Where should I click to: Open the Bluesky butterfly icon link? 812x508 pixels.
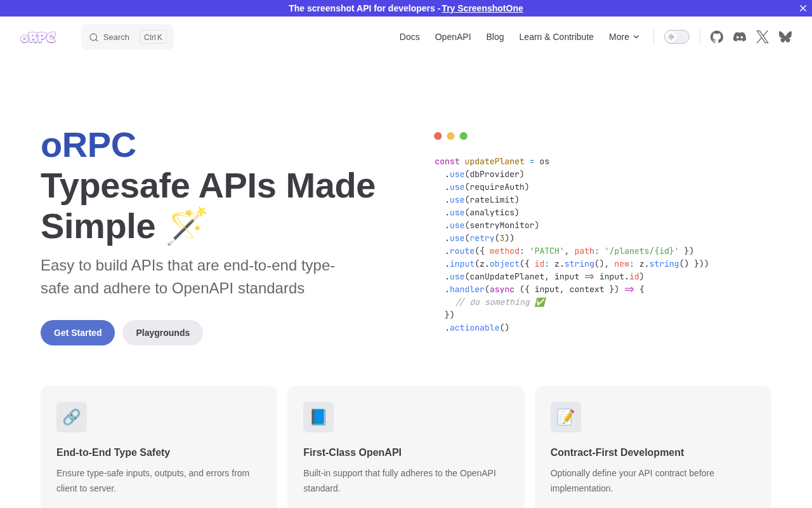785,37
